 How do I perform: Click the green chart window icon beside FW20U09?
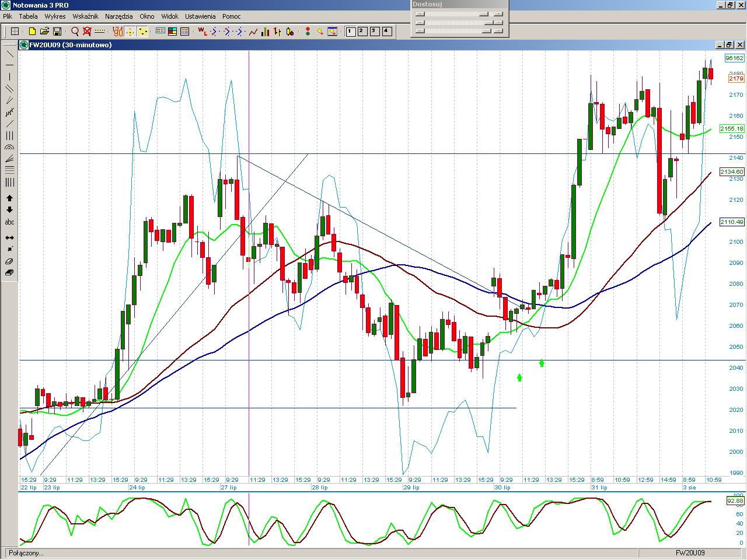[24, 45]
